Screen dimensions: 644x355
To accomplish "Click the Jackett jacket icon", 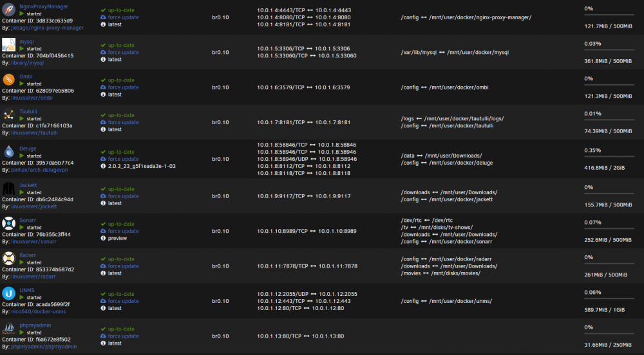I will [8, 188].
